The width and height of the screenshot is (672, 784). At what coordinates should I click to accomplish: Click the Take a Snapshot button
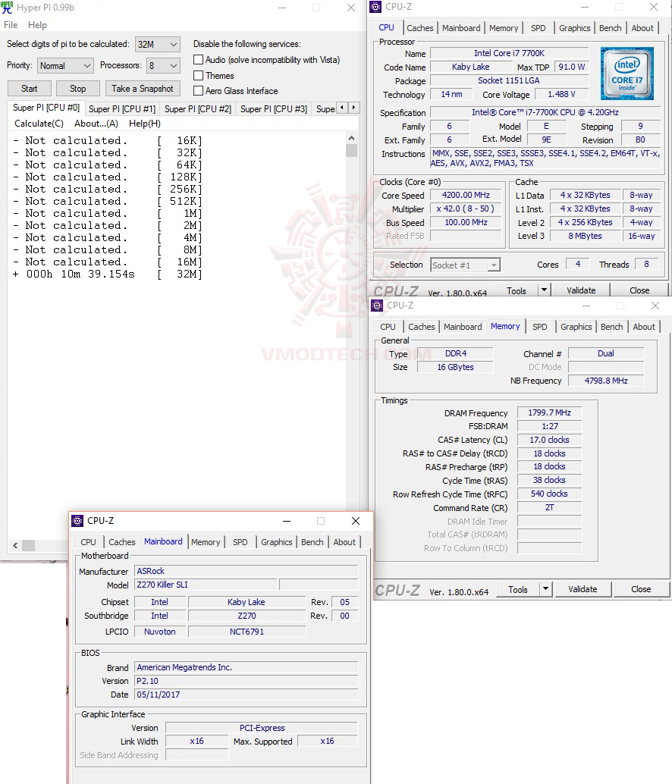coord(143,89)
